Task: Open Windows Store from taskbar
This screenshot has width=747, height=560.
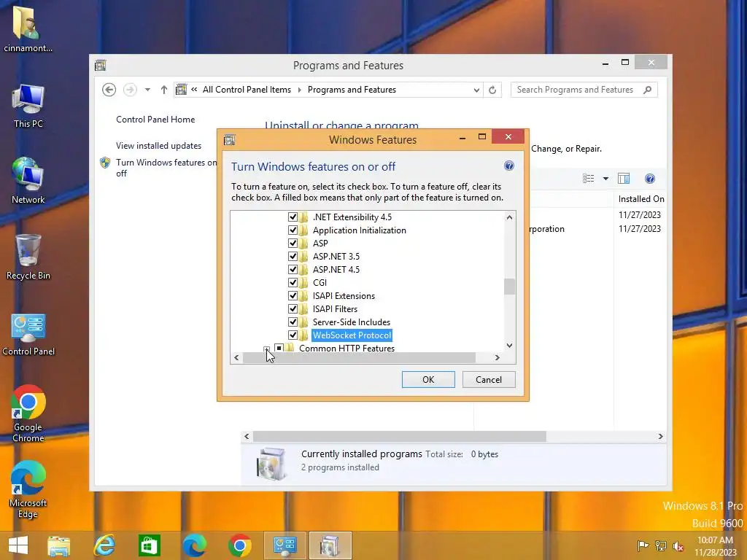Action: 149,545
